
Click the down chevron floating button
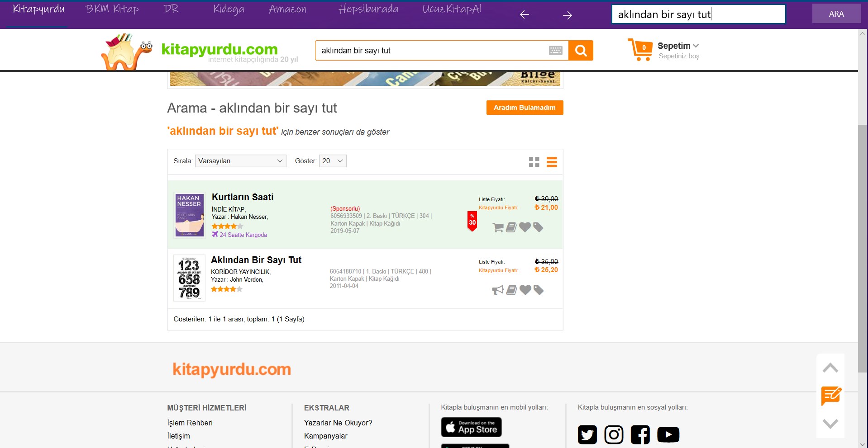click(830, 424)
